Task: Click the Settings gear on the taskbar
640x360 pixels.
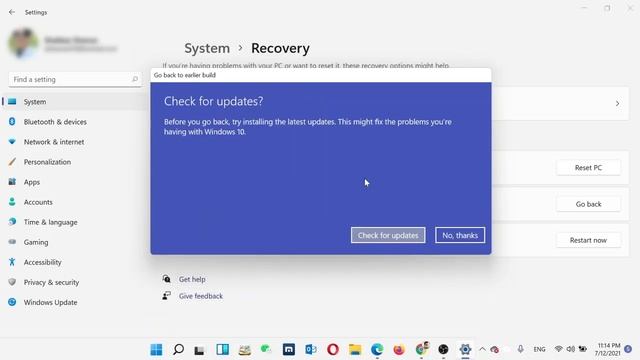Action: (465, 349)
